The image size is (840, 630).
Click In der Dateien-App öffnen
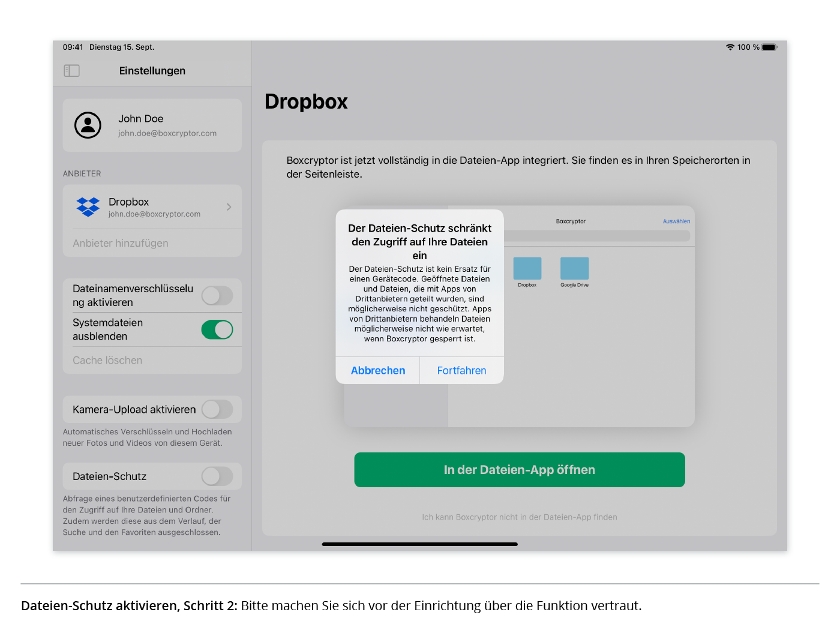click(520, 470)
